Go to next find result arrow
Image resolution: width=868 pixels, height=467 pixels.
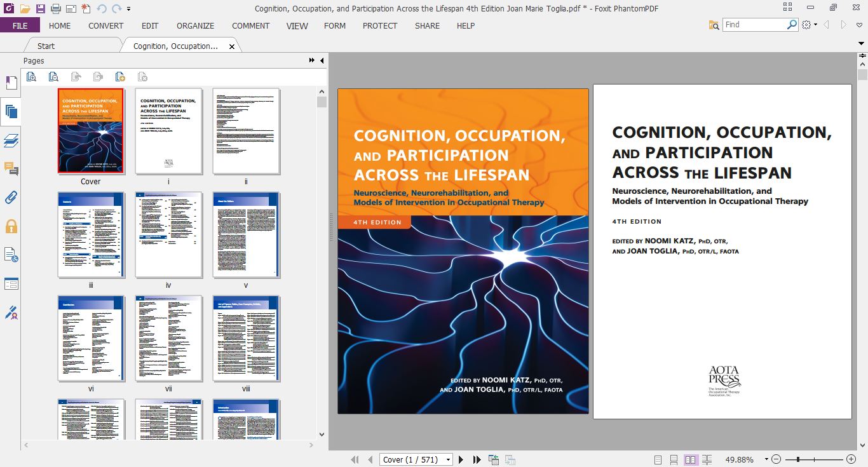click(x=844, y=25)
